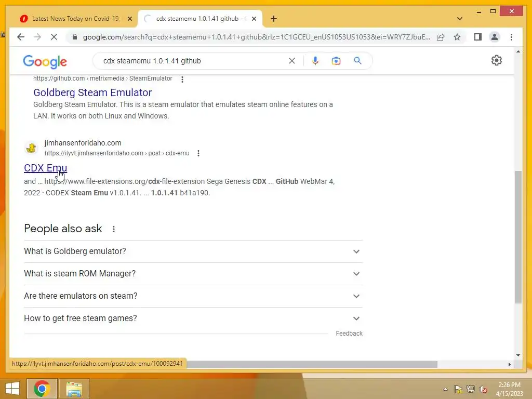Viewport: 532px width, 399px height.
Task: Open File Explorer from the taskbar
Action: tap(74, 389)
